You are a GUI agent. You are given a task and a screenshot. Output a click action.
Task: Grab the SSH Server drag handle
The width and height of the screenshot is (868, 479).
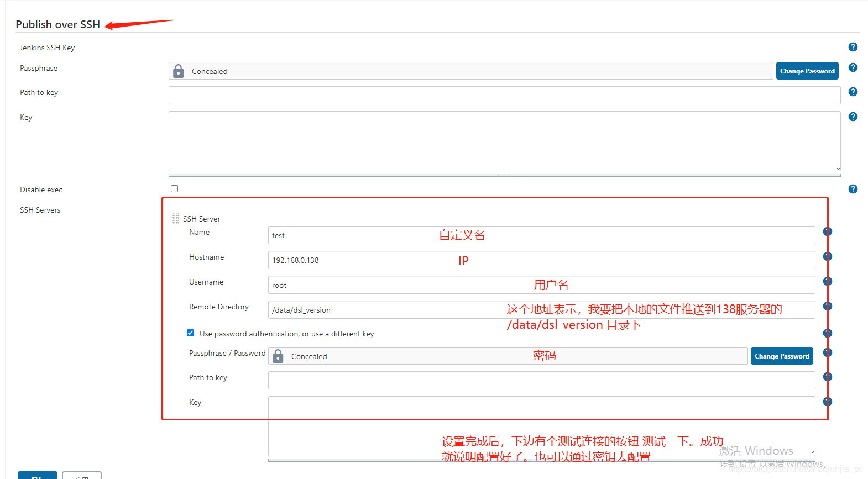pyautogui.click(x=176, y=219)
